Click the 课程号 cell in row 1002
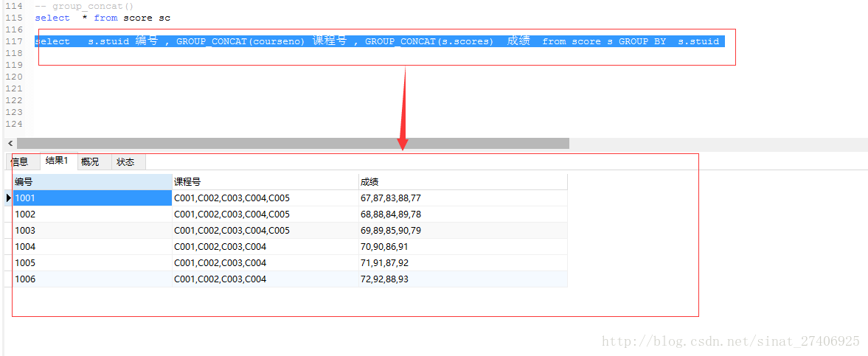Image resolution: width=868 pixels, height=356 pixels. coord(265,214)
